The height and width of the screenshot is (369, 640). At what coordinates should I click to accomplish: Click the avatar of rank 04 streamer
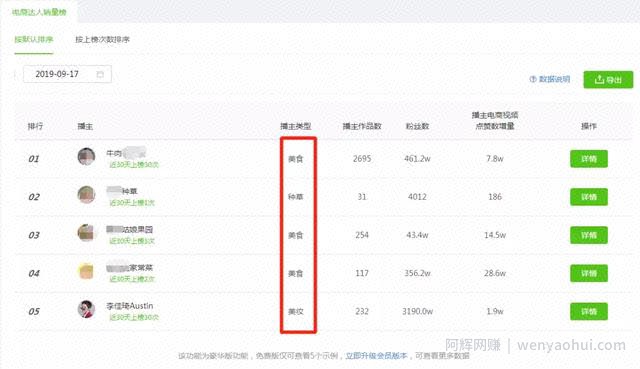(86, 271)
